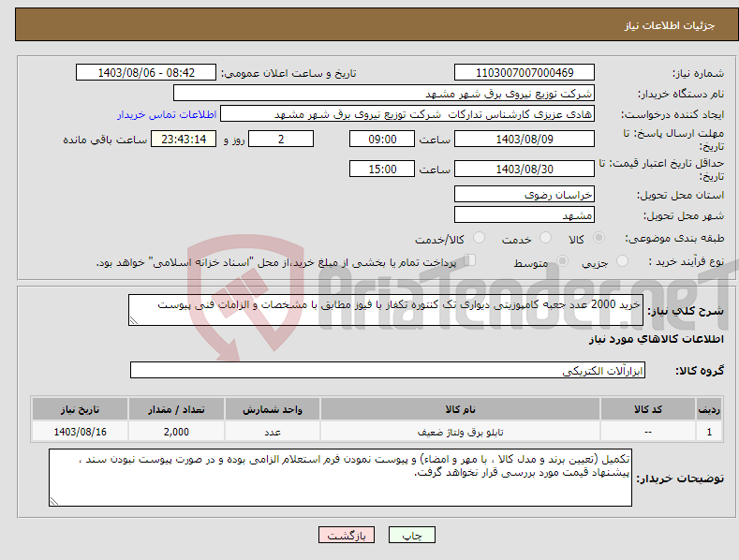
Task: Click the شماره نیاز label
Action: point(698,74)
